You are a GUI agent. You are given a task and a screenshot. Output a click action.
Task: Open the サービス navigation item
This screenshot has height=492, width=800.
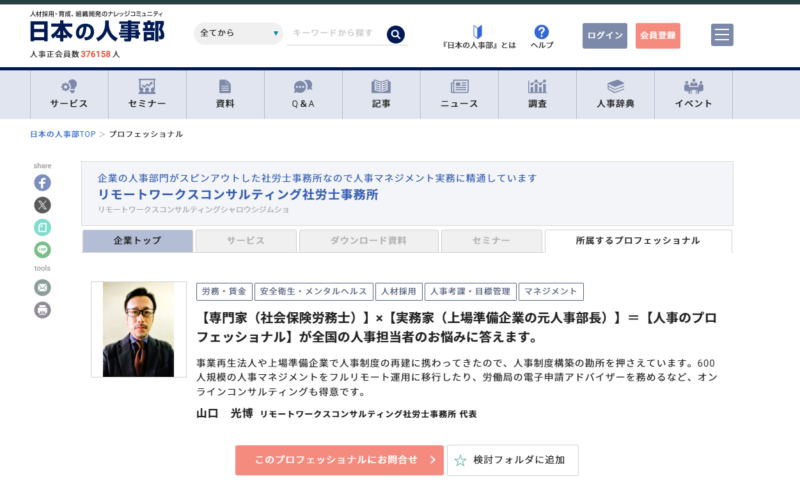coord(69,94)
